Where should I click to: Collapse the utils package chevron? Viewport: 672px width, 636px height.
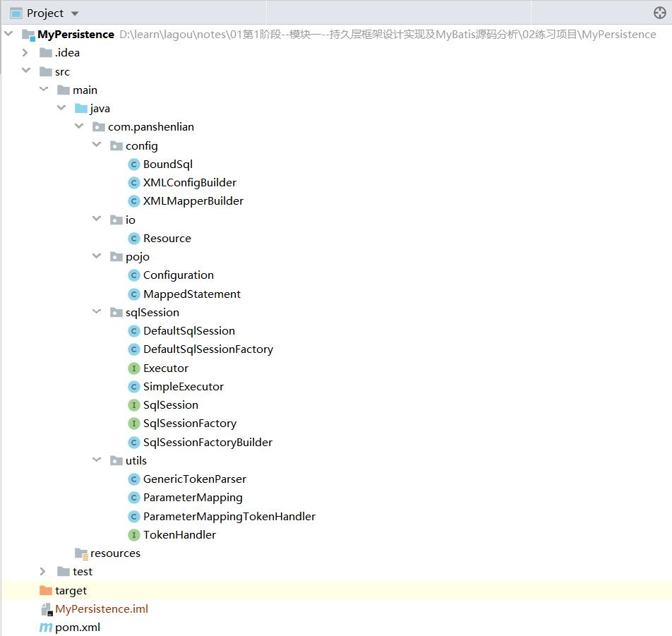coord(97,460)
